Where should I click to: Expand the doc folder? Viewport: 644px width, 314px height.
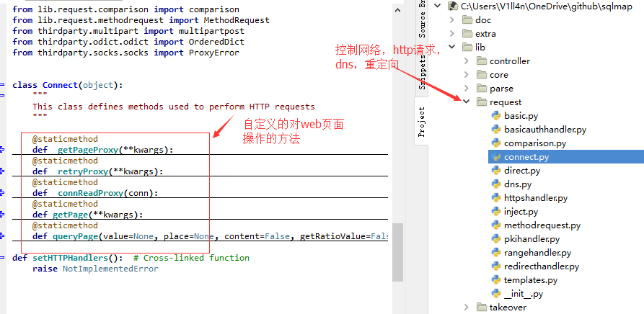click(x=452, y=19)
